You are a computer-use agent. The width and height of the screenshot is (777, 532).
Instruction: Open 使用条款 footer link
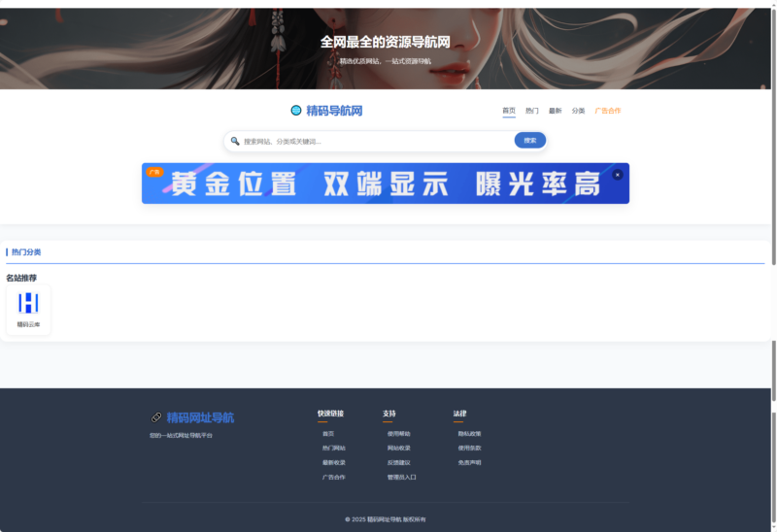(x=470, y=448)
